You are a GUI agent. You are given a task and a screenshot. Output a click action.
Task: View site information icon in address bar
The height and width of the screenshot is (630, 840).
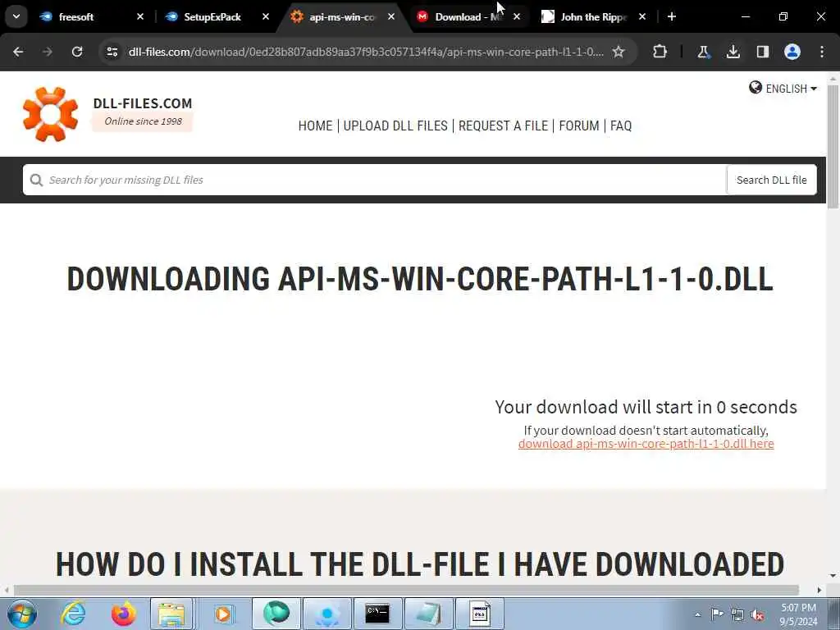click(x=112, y=52)
